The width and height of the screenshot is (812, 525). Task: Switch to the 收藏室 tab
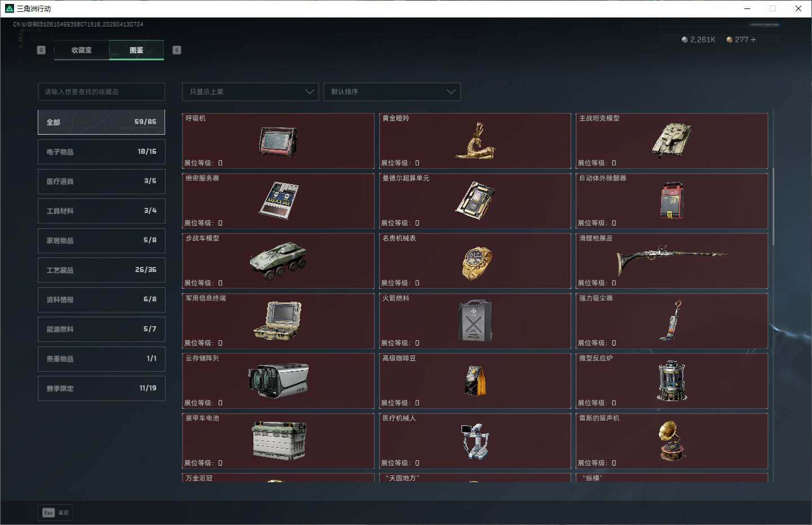tap(82, 50)
